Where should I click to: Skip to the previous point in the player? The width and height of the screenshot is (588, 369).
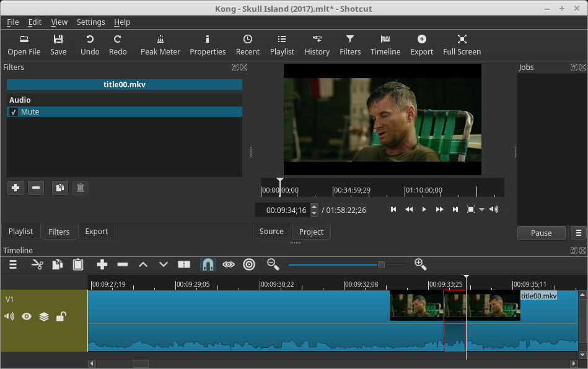(393, 209)
